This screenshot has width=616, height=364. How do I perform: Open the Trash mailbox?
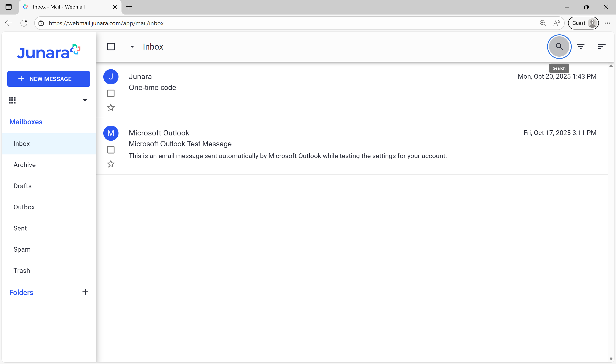(49, 271)
